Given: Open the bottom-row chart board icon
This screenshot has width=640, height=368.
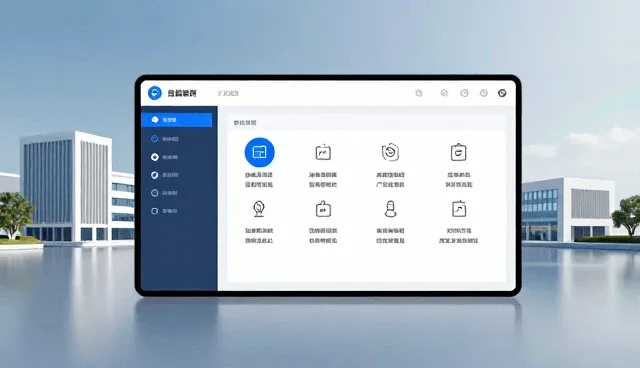Looking at the screenshot, I should pos(459,208).
